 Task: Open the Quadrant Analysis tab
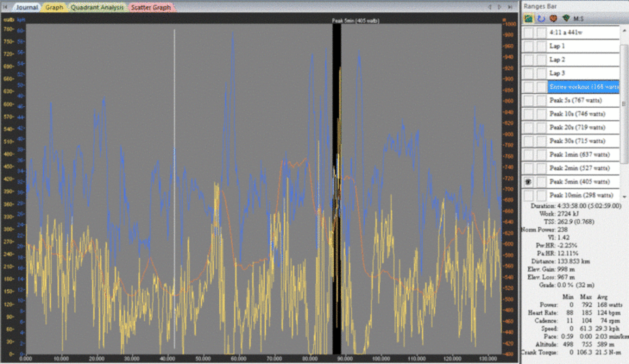pos(97,7)
